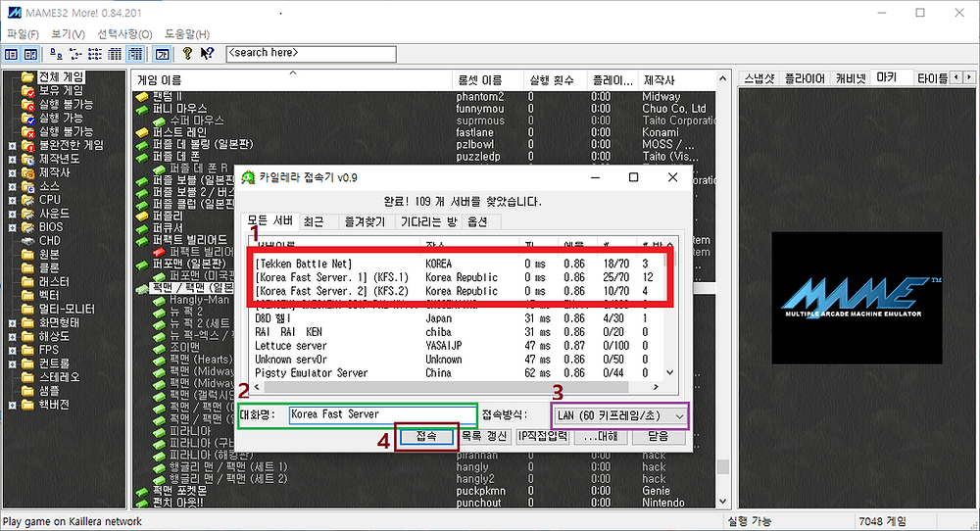Click the IP직접입력 button

(x=543, y=436)
